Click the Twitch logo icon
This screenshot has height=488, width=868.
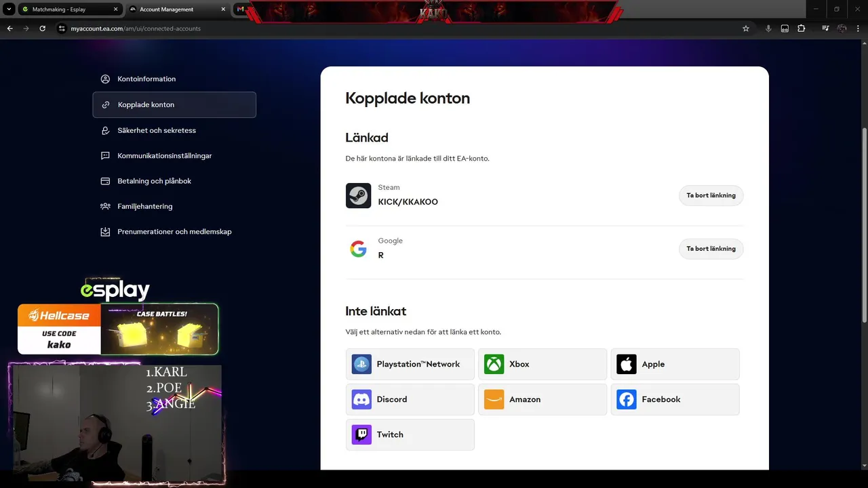[361, 434]
